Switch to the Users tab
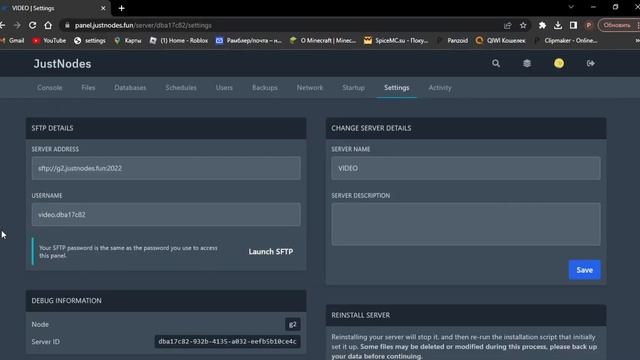The image size is (640, 360). (x=224, y=88)
